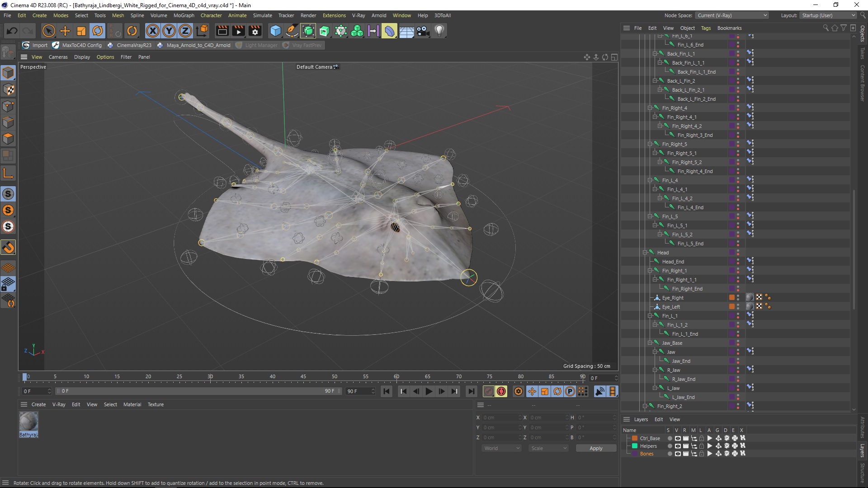Switch to Polygons mode icon
This screenshot has height=488, width=868.
click(8, 139)
